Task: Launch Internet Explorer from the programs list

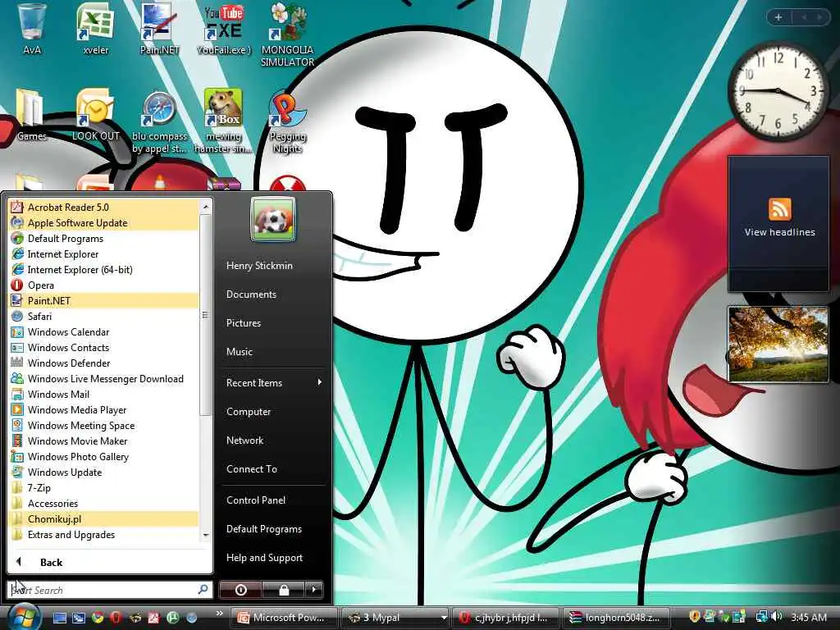Action: (x=104, y=254)
